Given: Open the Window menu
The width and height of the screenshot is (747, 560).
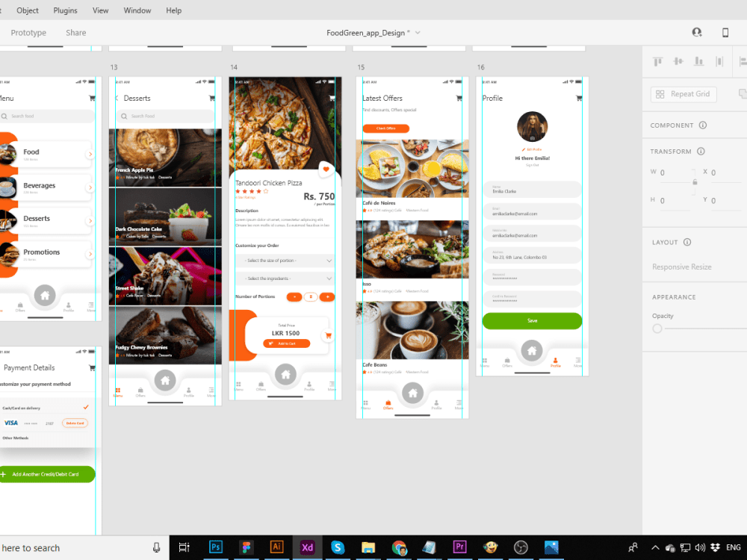Looking at the screenshot, I should [137, 10].
